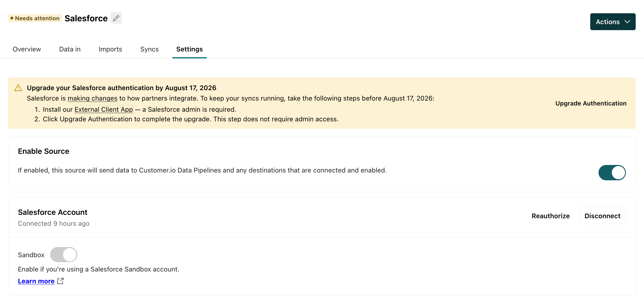This screenshot has width=644, height=305.
Task: Click Upgrade Authentication button
Action: pos(591,103)
